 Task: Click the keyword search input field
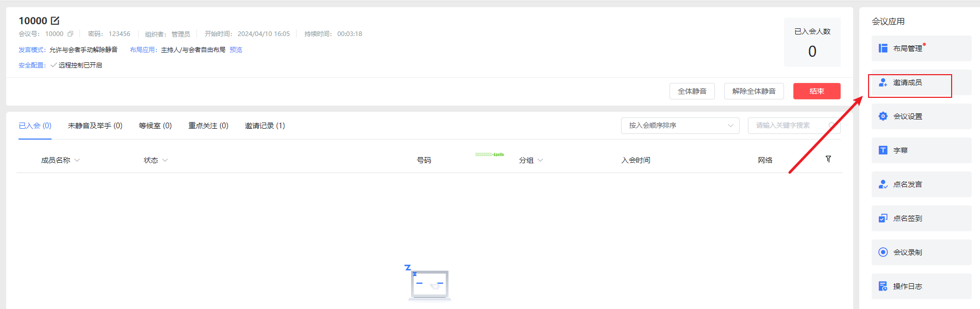coord(787,126)
